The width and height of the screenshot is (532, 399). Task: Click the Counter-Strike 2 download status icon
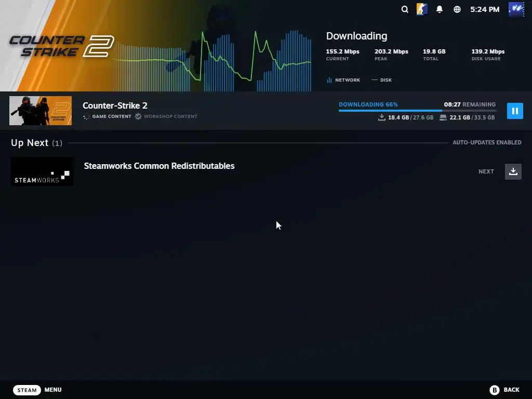pos(422,9)
